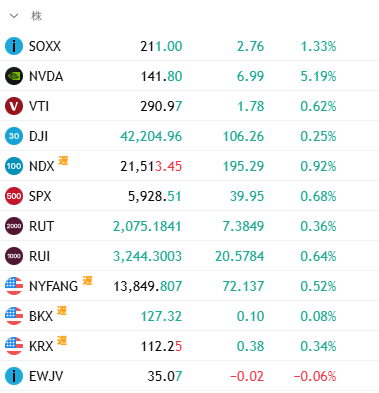Click the delayed-data badge next to NDX

63,161
